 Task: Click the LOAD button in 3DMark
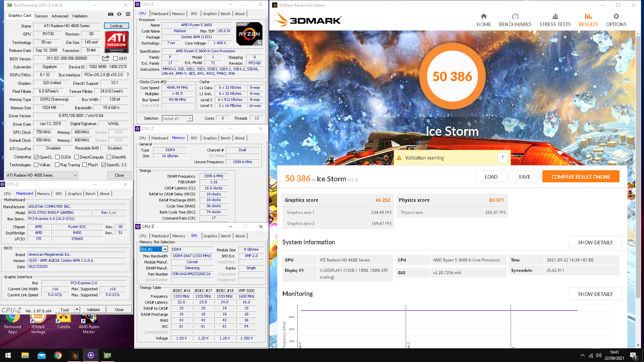491,177
